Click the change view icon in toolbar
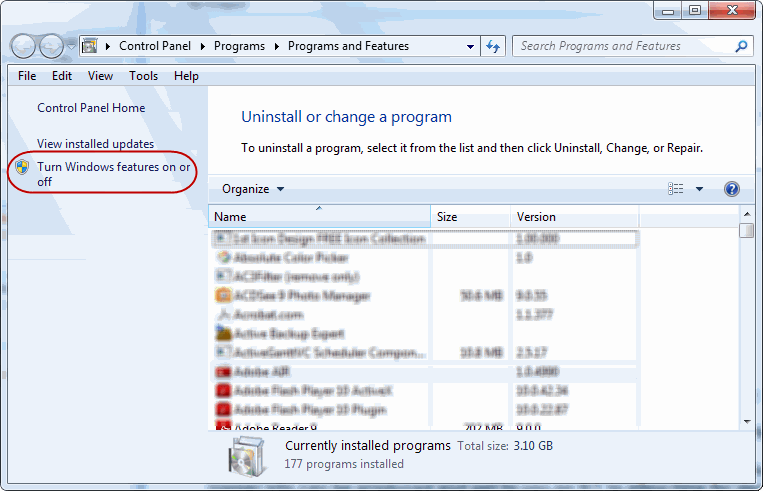The image size is (763, 491). (x=676, y=189)
